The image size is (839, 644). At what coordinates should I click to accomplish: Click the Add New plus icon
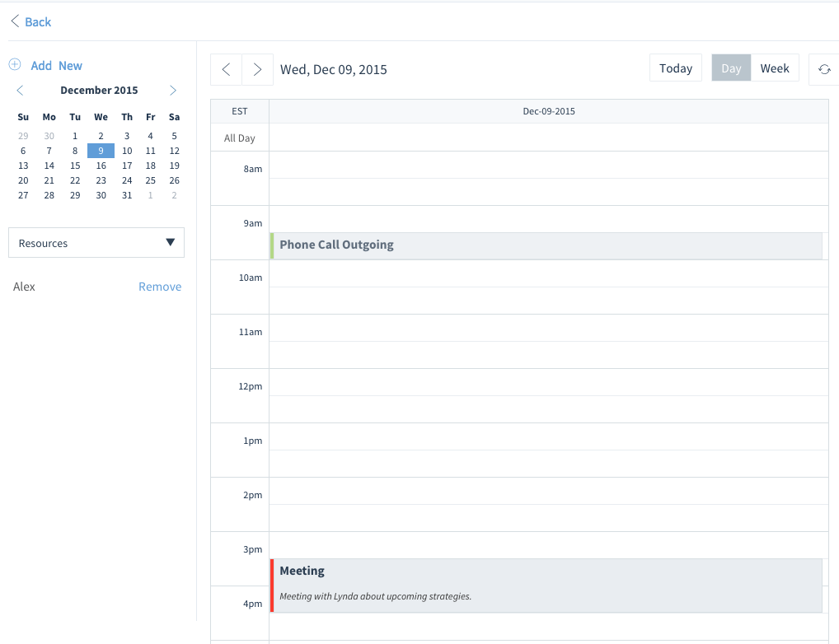15,65
